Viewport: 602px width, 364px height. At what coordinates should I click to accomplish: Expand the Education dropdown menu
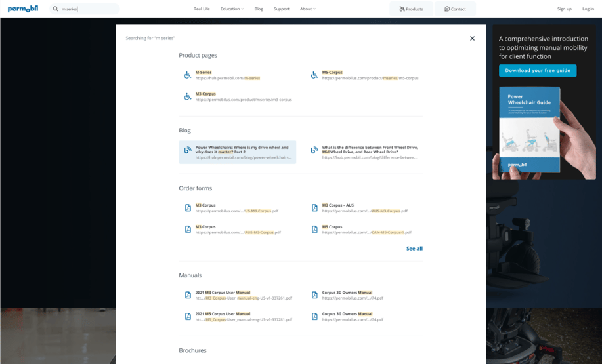pos(232,9)
